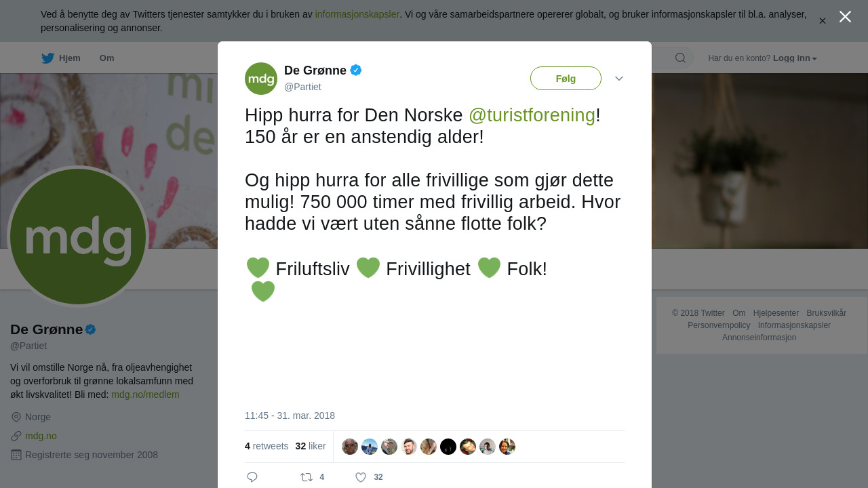The height and width of the screenshot is (488, 868).
Task: Close the tweet modal with large X
Action: pyautogui.click(x=845, y=16)
